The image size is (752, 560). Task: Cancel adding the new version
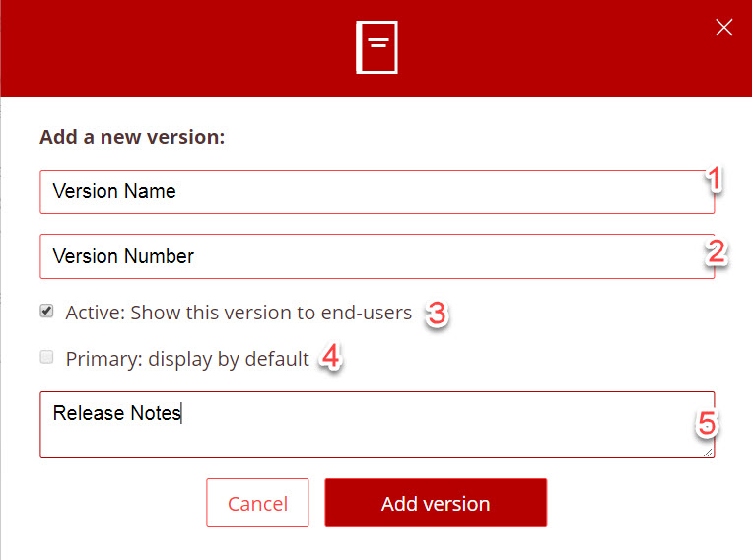pos(257,503)
